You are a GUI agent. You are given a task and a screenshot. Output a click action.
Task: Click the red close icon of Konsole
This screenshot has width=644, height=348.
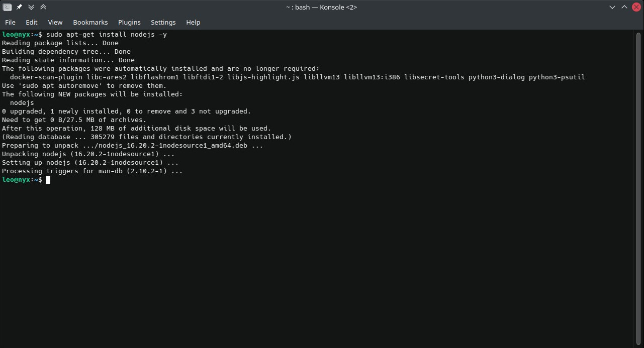pyautogui.click(x=636, y=7)
